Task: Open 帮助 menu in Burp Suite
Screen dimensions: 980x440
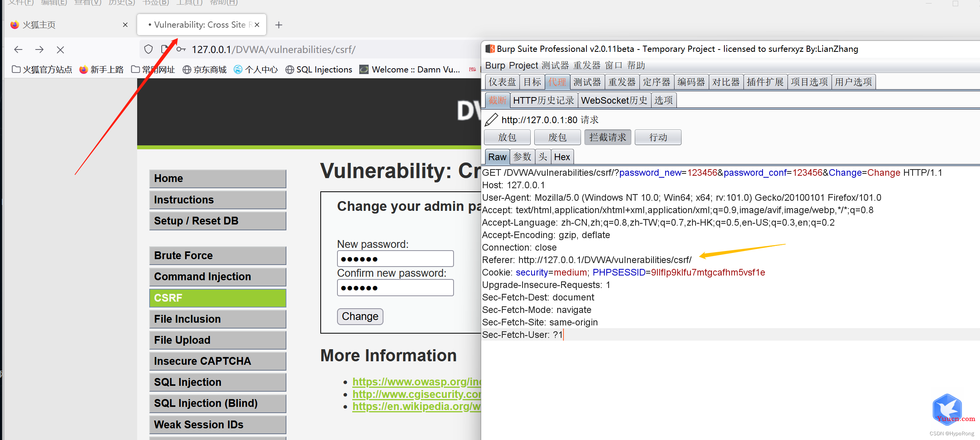Action: (636, 65)
